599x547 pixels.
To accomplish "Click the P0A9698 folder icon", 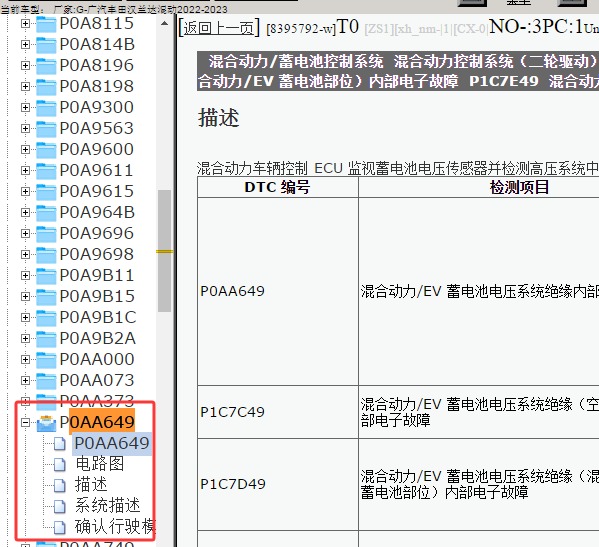I will pos(46,255).
